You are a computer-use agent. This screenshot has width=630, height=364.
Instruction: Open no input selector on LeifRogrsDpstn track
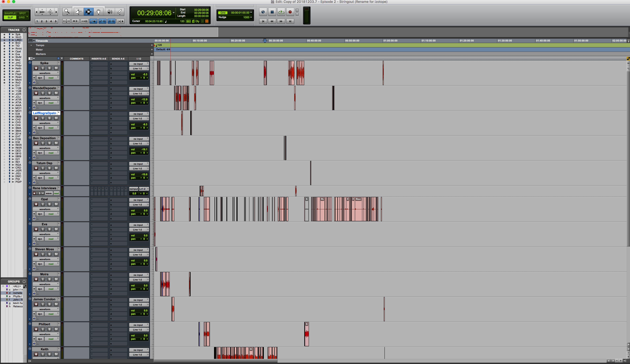pyautogui.click(x=139, y=114)
